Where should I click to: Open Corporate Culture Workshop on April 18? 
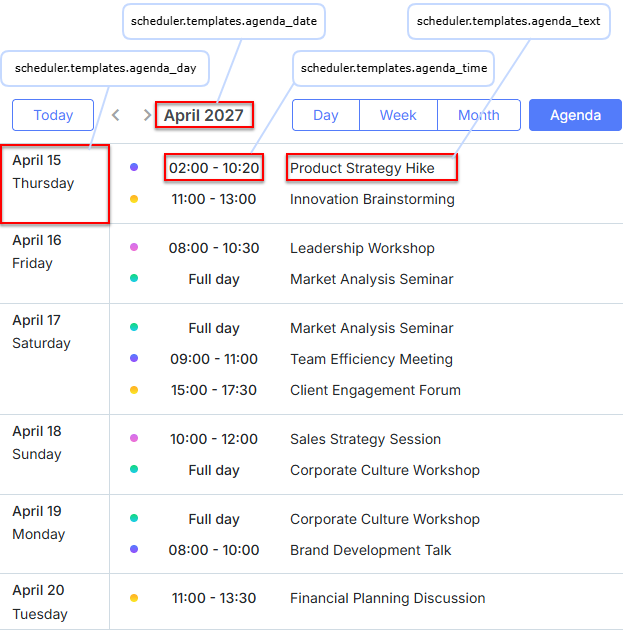click(x=385, y=470)
